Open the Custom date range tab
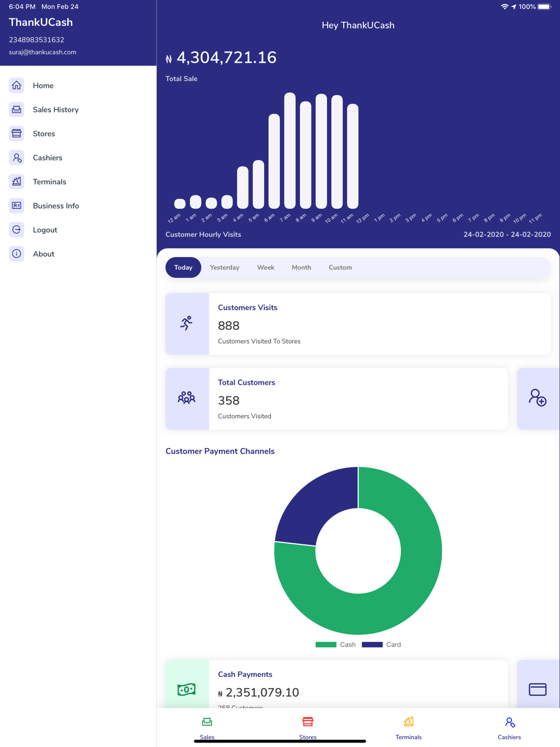Image resolution: width=560 pixels, height=747 pixels. tap(340, 268)
